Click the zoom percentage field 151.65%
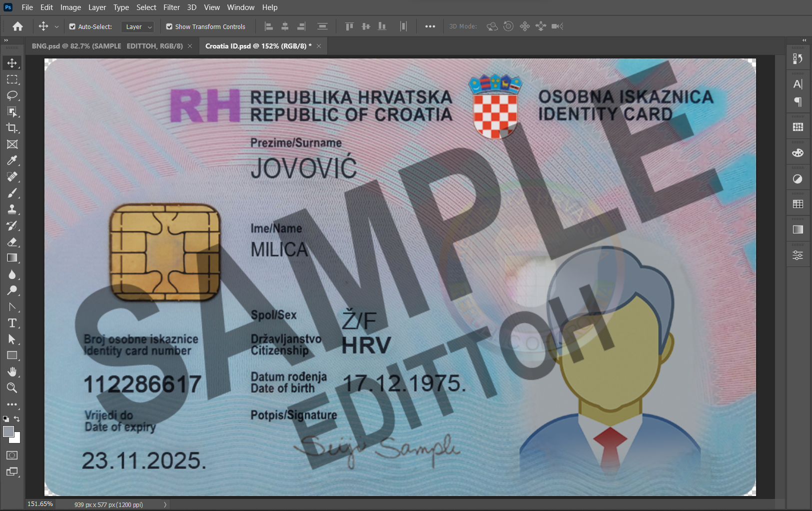Image resolution: width=812 pixels, height=511 pixels. coord(40,504)
